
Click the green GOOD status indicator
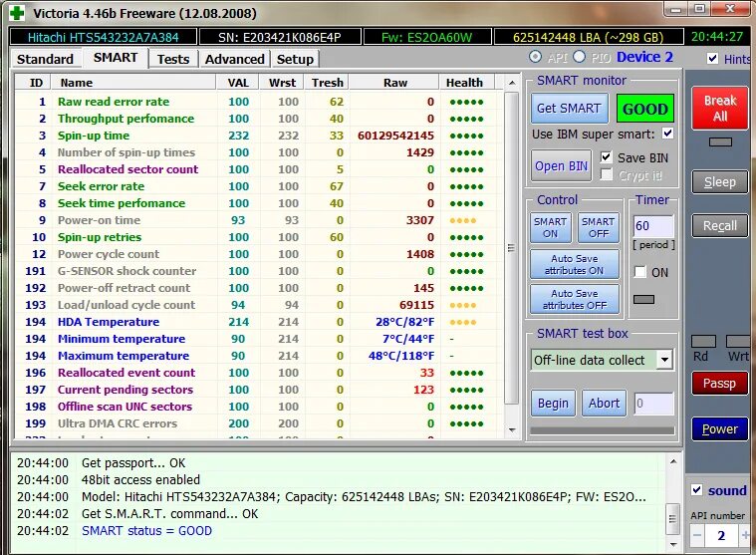coord(645,109)
